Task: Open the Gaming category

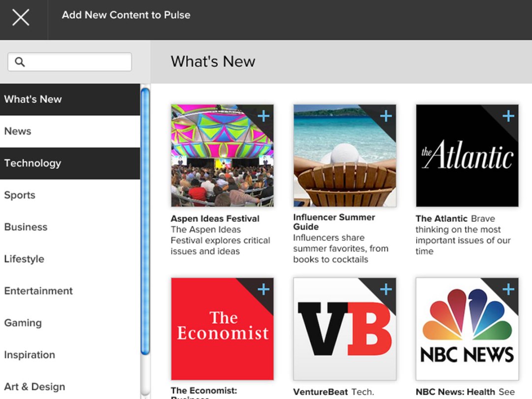Action: coord(70,323)
